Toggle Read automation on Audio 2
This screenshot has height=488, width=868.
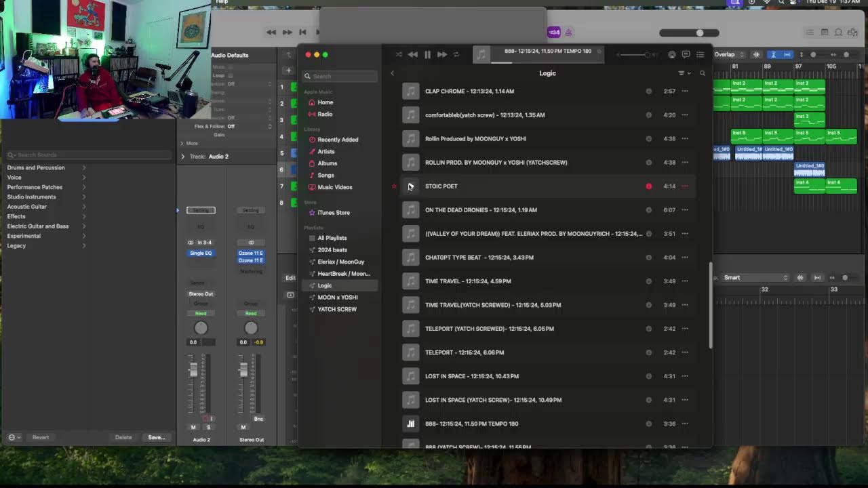tap(201, 314)
